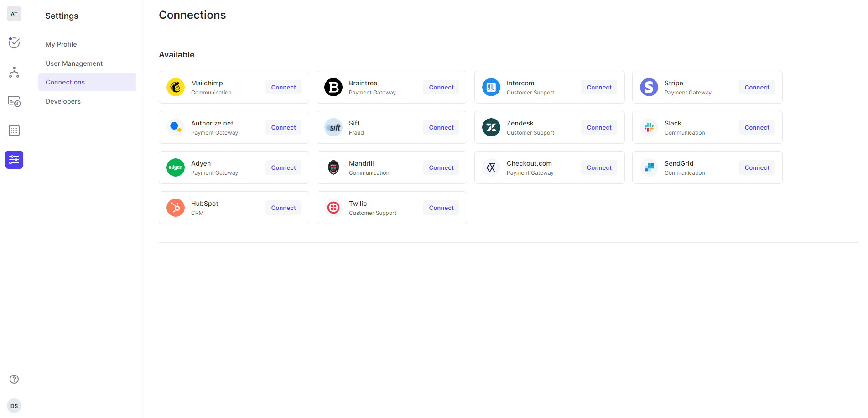Image resolution: width=868 pixels, height=418 pixels.
Task: Connect the Braintree payment gateway
Action: 441,87
